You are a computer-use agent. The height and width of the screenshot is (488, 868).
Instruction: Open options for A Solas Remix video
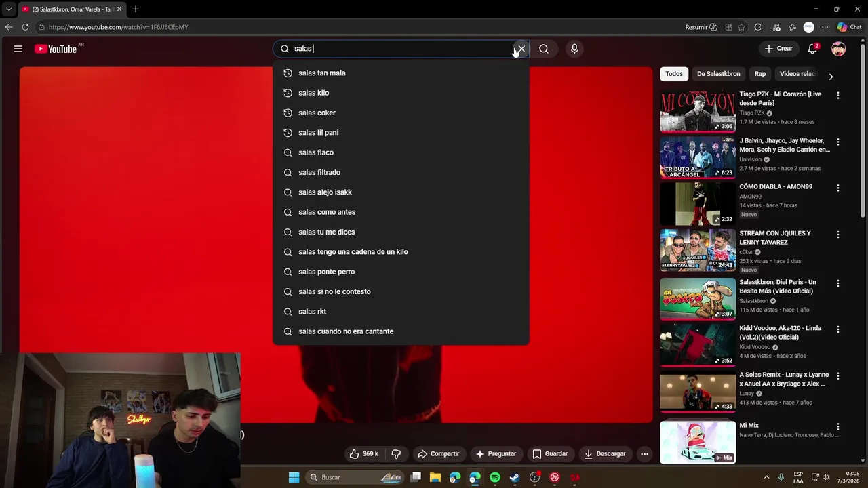point(838,376)
